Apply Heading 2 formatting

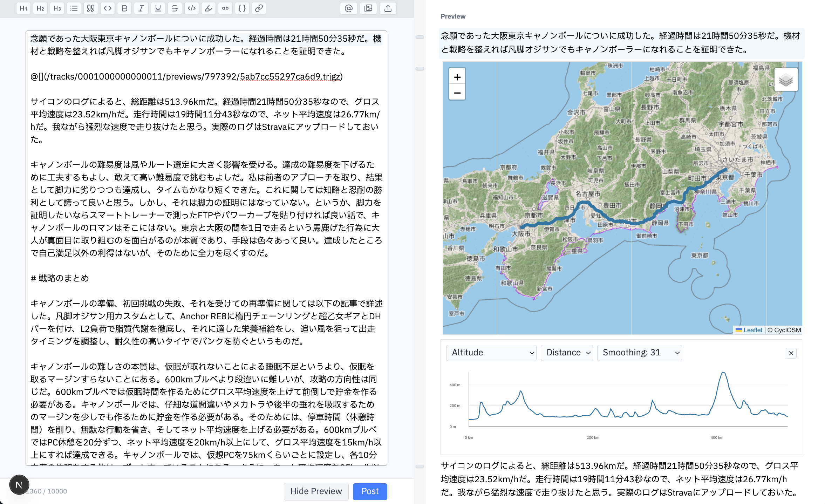coord(40,8)
